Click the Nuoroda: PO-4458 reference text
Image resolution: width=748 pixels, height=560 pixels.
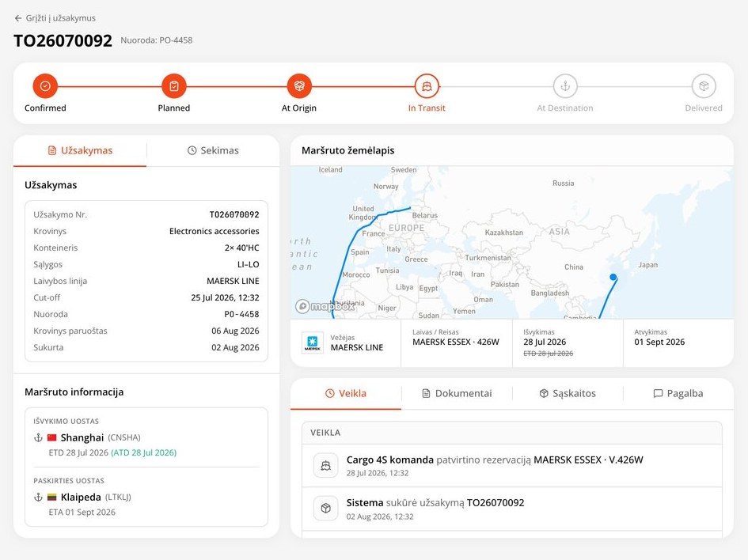(x=157, y=40)
